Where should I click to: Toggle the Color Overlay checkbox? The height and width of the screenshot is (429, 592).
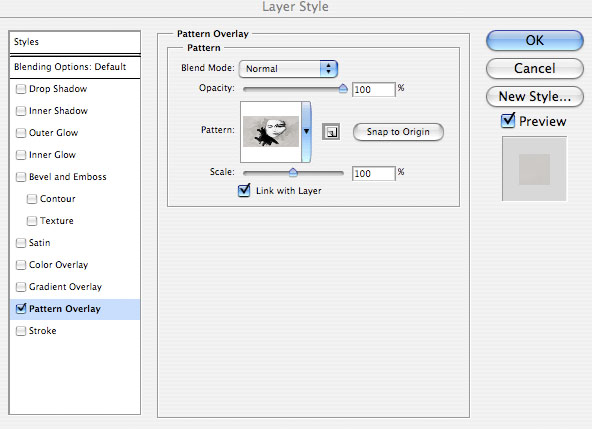[x=21, y=265]
